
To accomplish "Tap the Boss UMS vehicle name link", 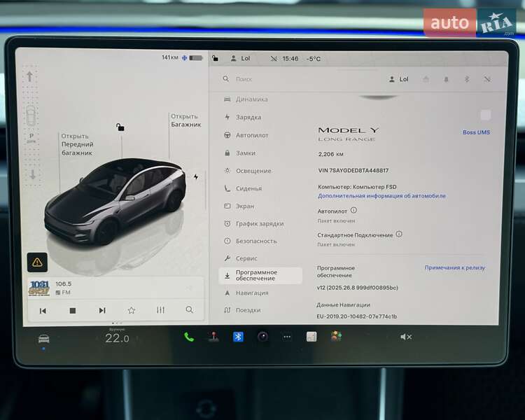I will click(x=476, y=132).
